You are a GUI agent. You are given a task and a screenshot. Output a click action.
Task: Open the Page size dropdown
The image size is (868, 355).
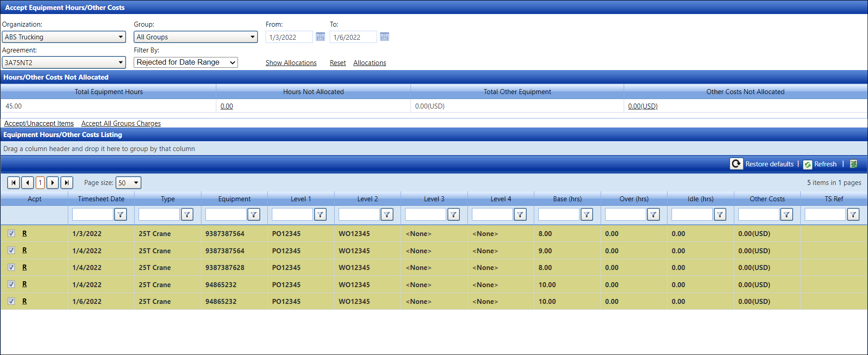tap(128, 183)
